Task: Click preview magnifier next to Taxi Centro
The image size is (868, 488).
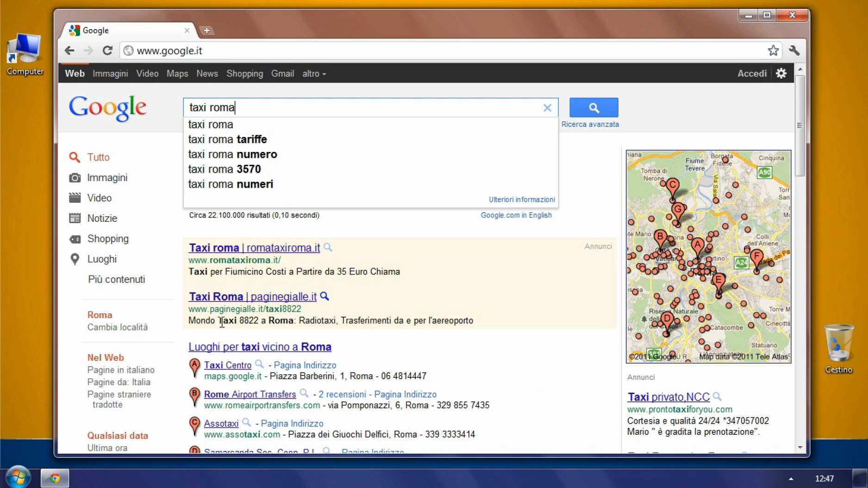Action: tap(259, 364)
